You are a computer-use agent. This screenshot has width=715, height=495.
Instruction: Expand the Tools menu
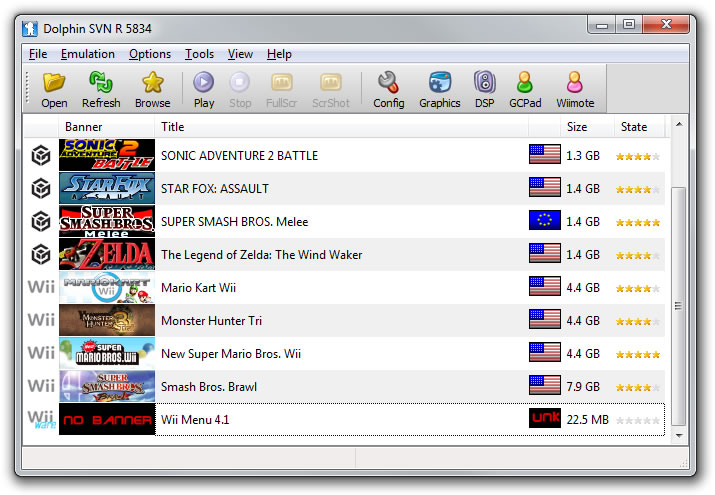pos(199,54)
